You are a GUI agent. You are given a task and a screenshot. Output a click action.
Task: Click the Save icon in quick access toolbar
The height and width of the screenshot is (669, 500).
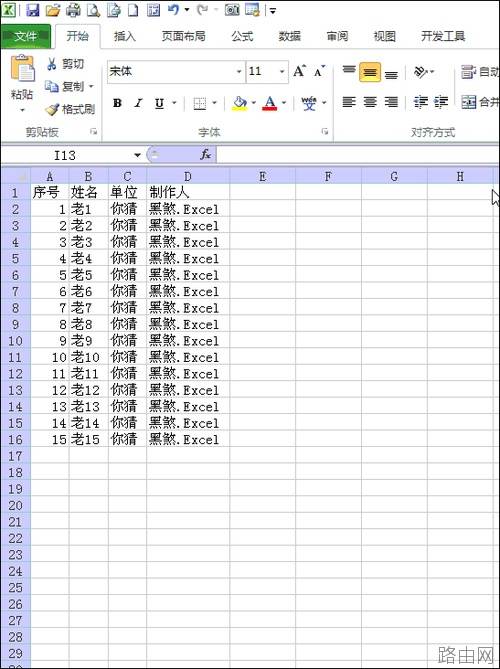coord(32,9)
